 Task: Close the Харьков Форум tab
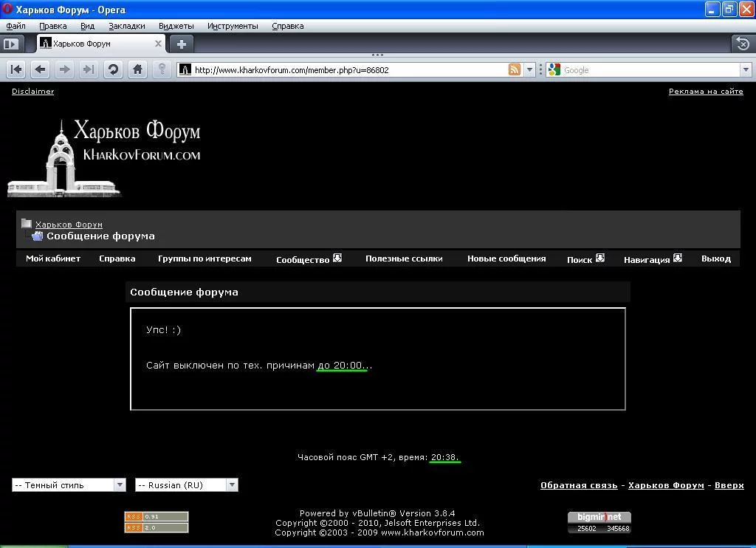[158, 44]
